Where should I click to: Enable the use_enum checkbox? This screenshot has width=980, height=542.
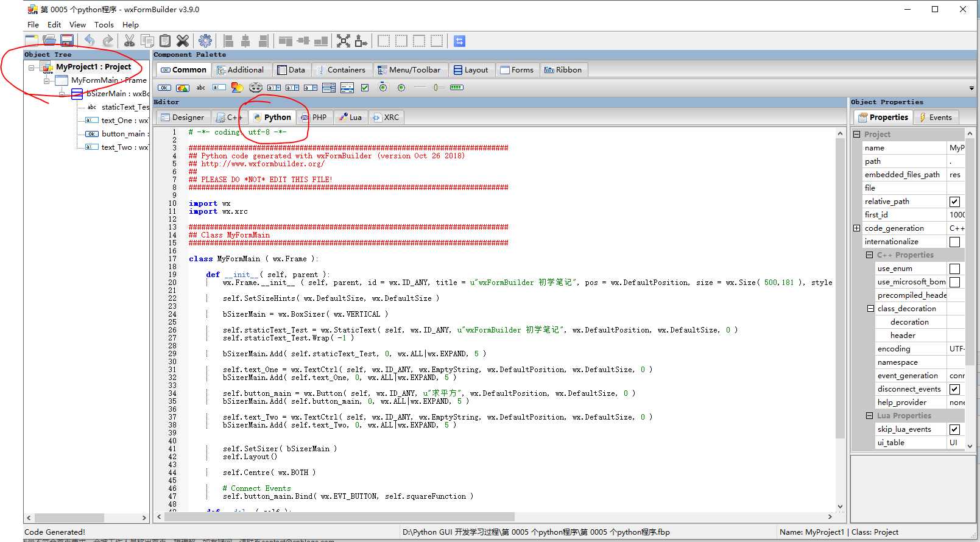point(954,269)
